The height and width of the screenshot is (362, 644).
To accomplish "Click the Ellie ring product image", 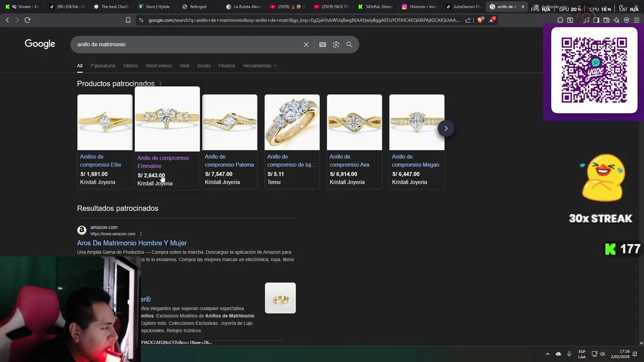I will 105,122.
